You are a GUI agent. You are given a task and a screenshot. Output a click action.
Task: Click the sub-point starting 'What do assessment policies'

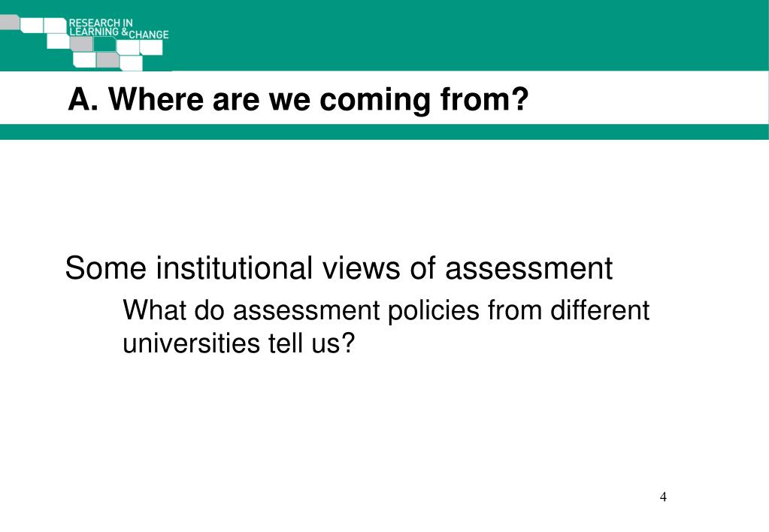[x=386, y=327]
